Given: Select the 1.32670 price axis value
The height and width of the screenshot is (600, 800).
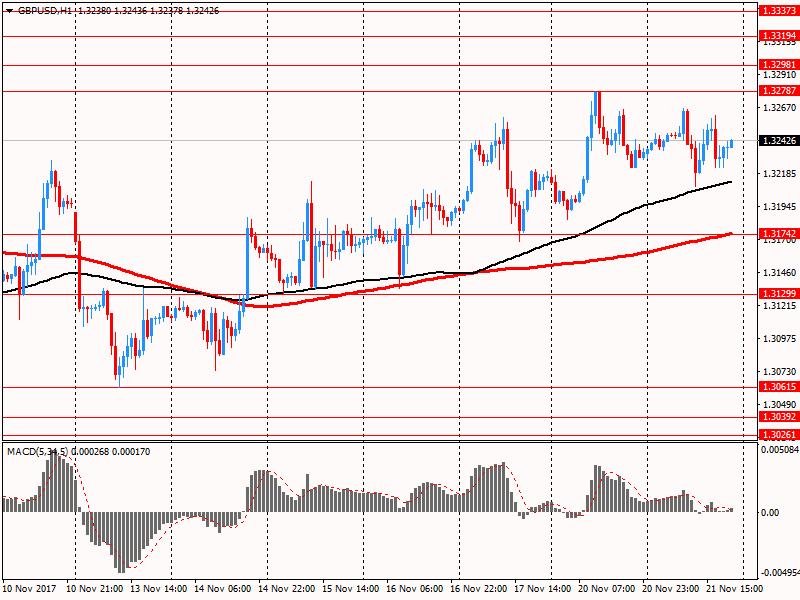Looking at the screenshot, I should (x=780, y=108).
